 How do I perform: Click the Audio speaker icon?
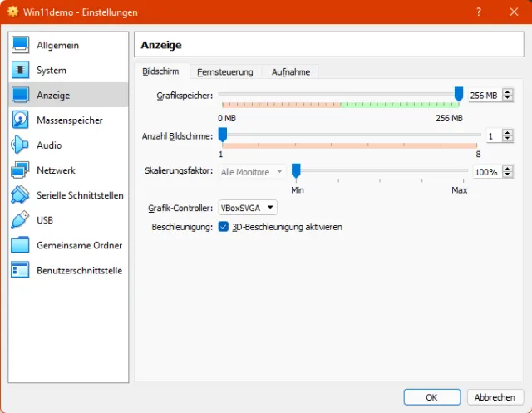point(21,145)
